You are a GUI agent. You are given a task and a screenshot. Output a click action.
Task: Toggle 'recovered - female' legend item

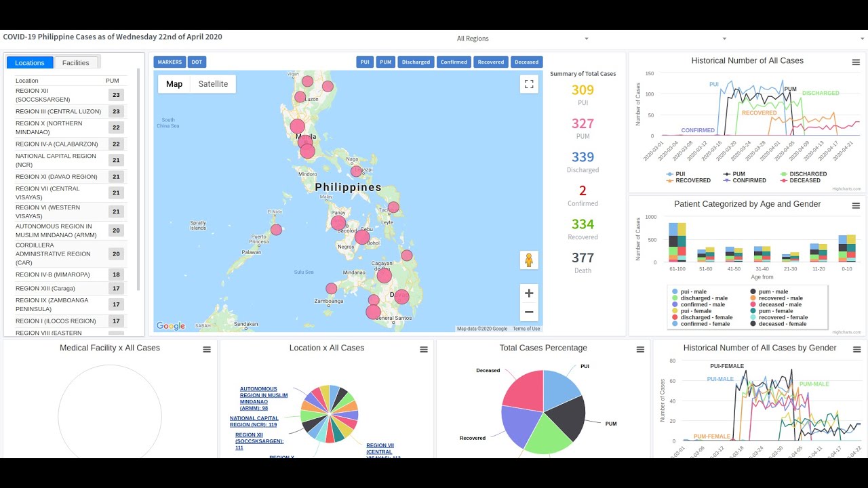tap(778, 317)
